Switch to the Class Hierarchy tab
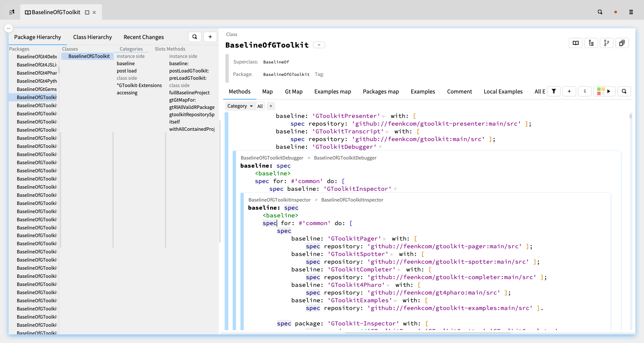The image size is (644, 343). pos(92,37)
